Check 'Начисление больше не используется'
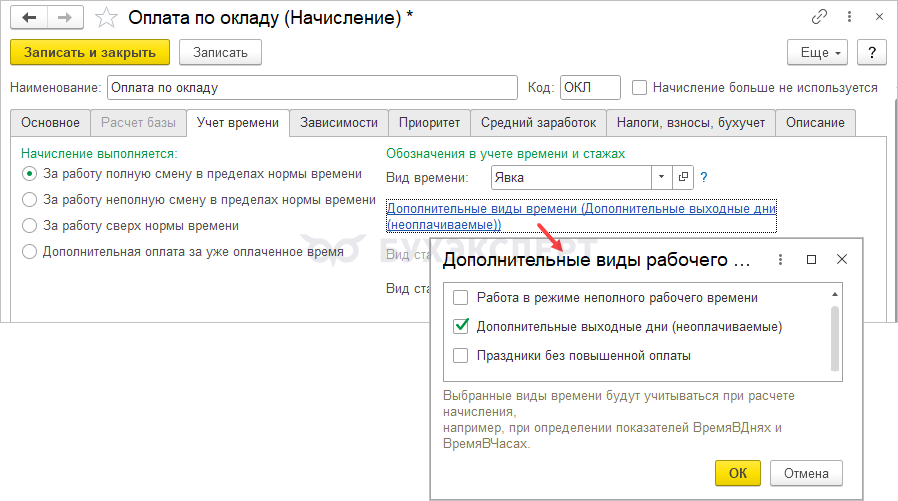This screenshot has height=501, width=898. pyautogui.click(x=640, y=88)
